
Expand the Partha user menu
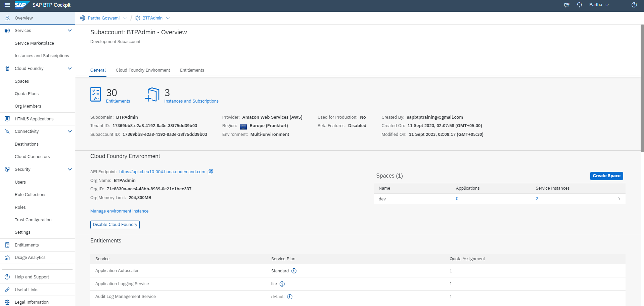599,5
